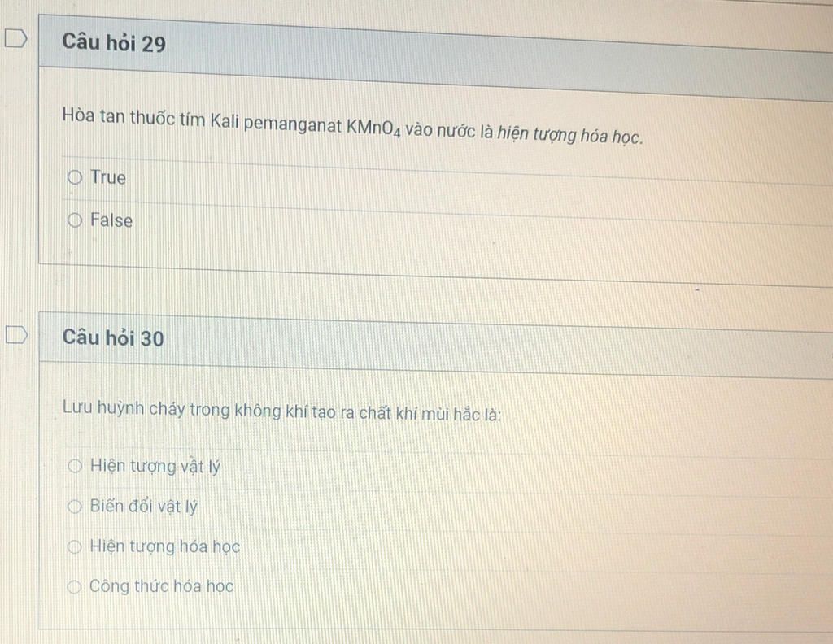
Task: Click the 'Công thức hóa học' label text
Action: point(162,586)
